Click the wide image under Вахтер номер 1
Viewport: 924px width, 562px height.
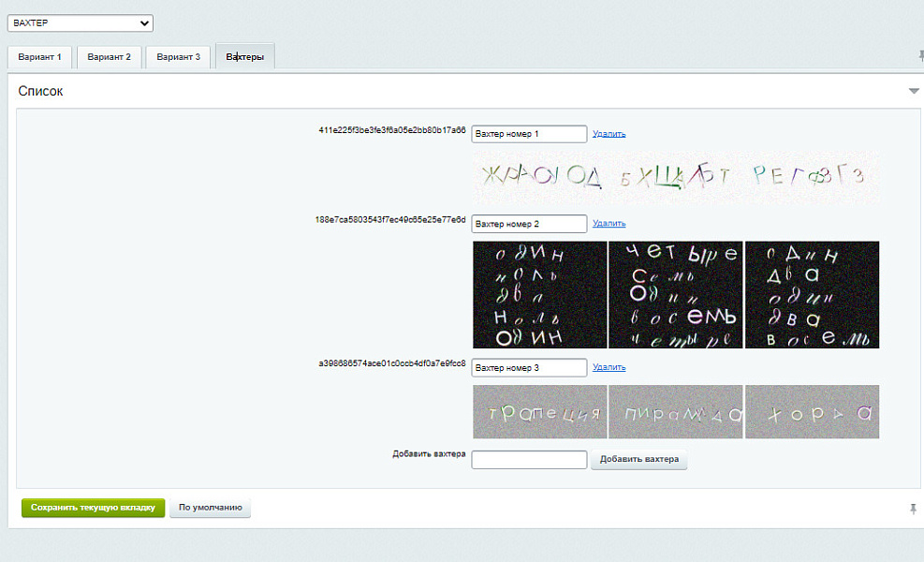click(x=676, y=177)
